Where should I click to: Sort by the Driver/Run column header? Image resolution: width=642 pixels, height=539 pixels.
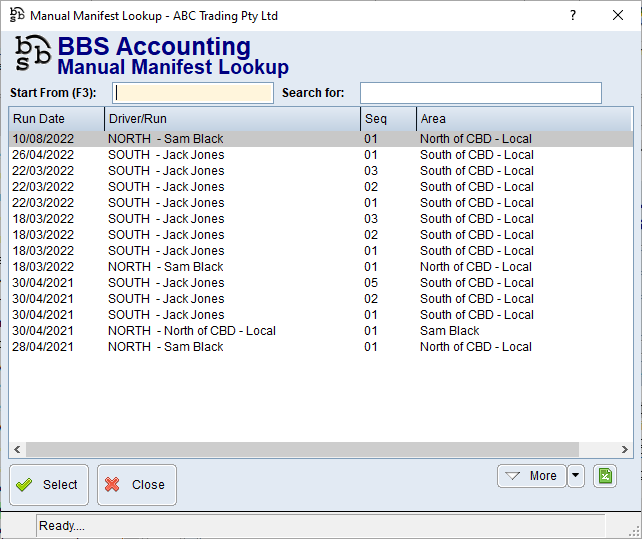tap(232, 119)
